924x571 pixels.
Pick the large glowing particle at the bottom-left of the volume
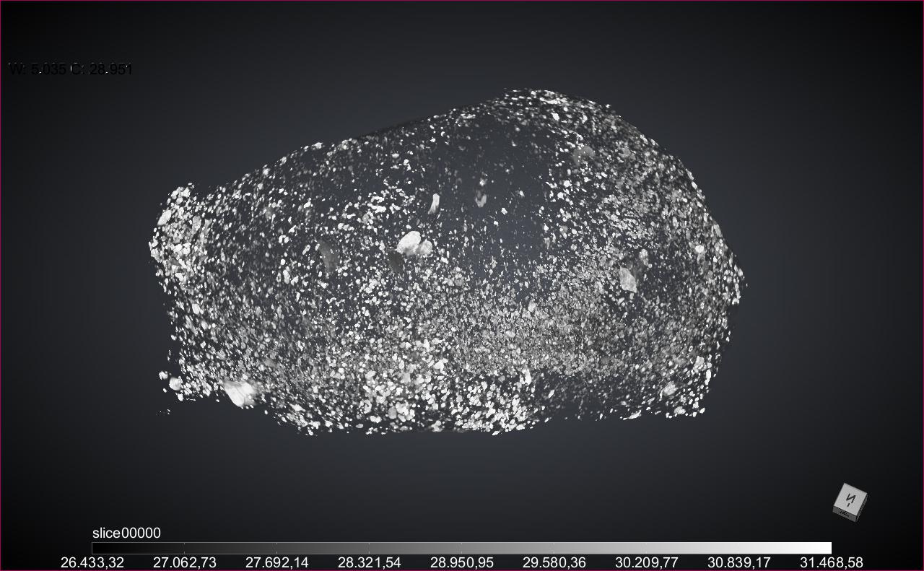(238, 393)
